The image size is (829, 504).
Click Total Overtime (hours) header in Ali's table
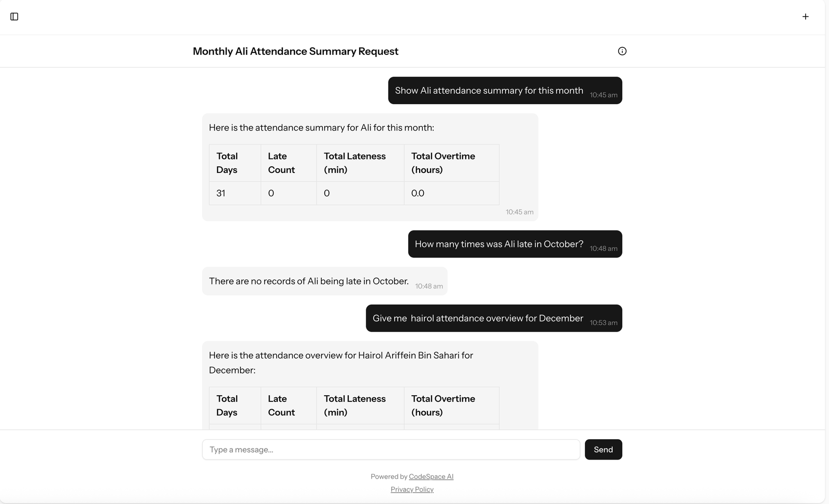[443, 163]
